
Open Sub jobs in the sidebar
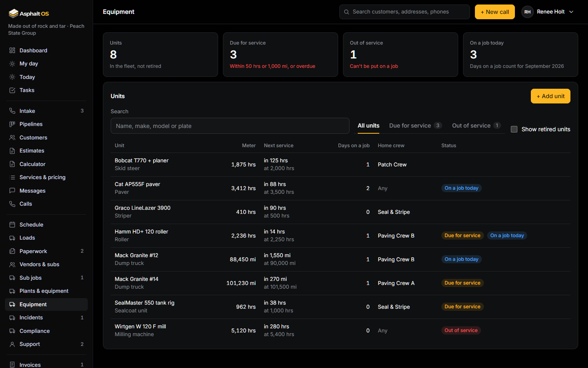[x=46, y=278]
